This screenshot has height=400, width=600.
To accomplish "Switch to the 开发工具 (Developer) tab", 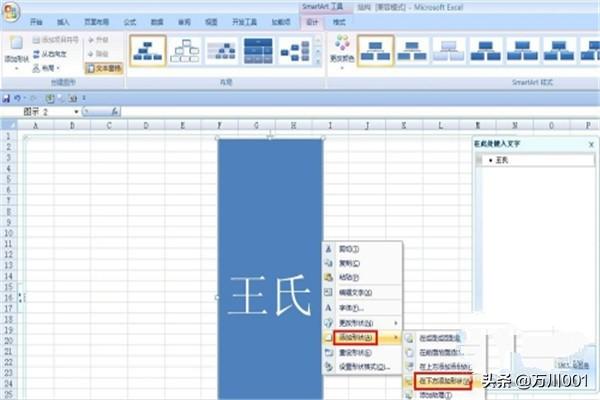I will point(245,22).
